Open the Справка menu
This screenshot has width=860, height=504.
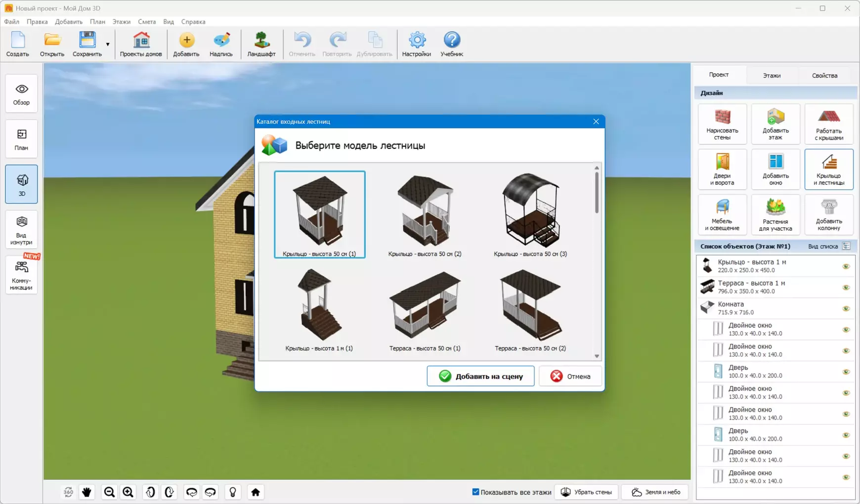(193, 22)
